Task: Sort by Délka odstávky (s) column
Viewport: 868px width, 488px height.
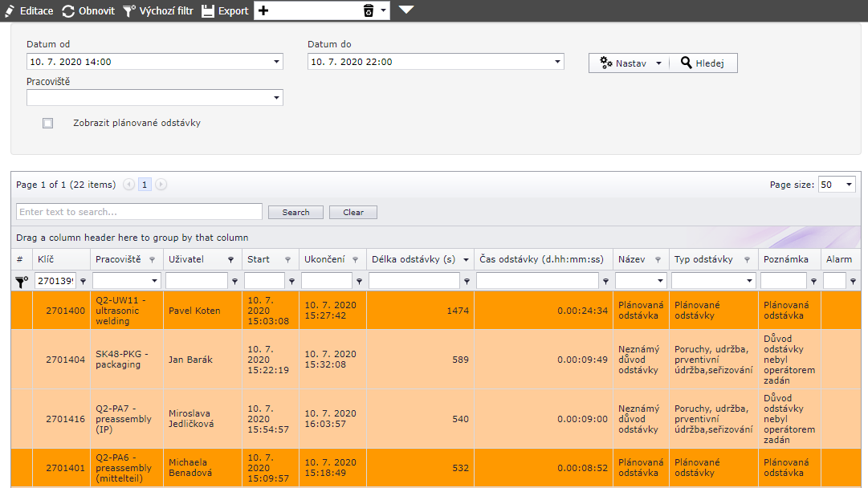Action: click(x=411, y=259)
